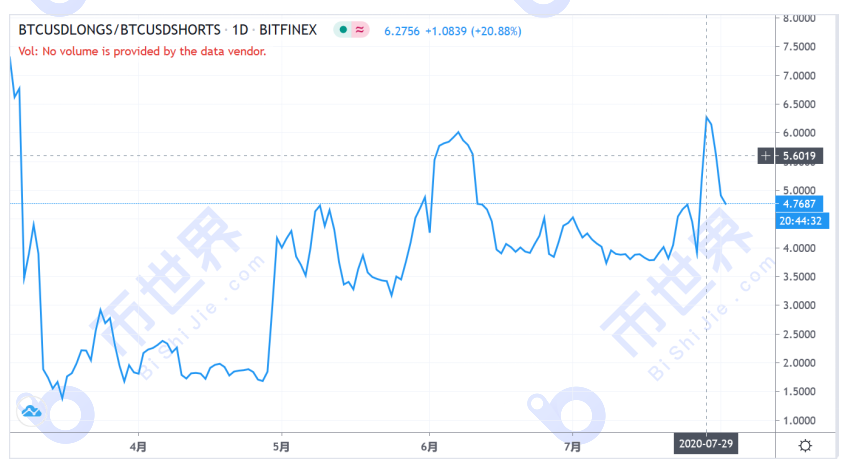Image resolution: width=849 pixels, height=469 pixels.
Task: Click the 20:44:32 countdown label
Action: pyautogui.click(x=801, y=221)
